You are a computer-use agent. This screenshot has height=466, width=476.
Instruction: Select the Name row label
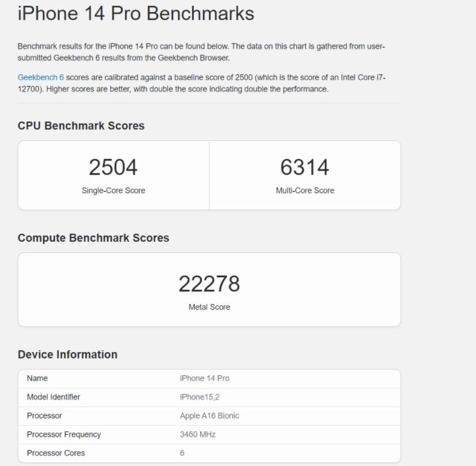point(37,378)
